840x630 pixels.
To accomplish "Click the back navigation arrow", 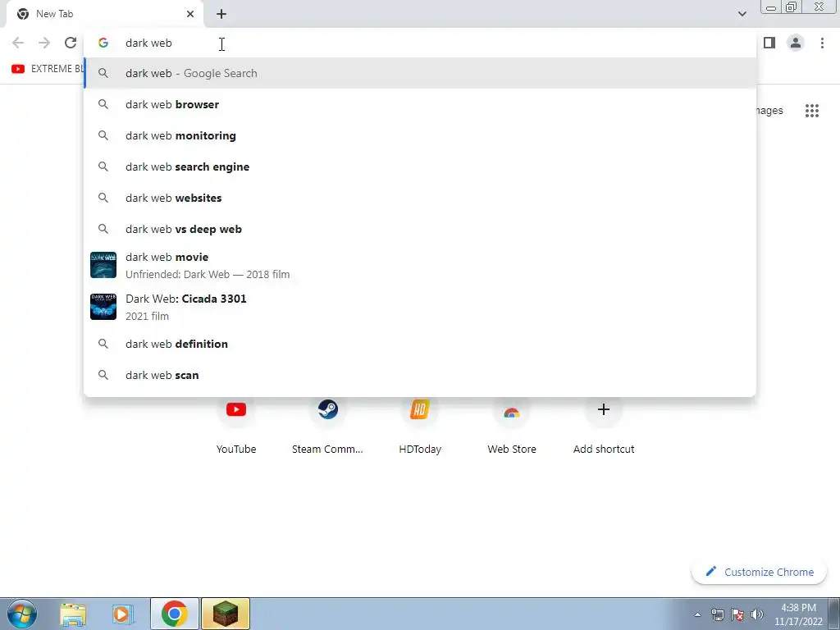I will pyautogui.click(x=18, y=43).
